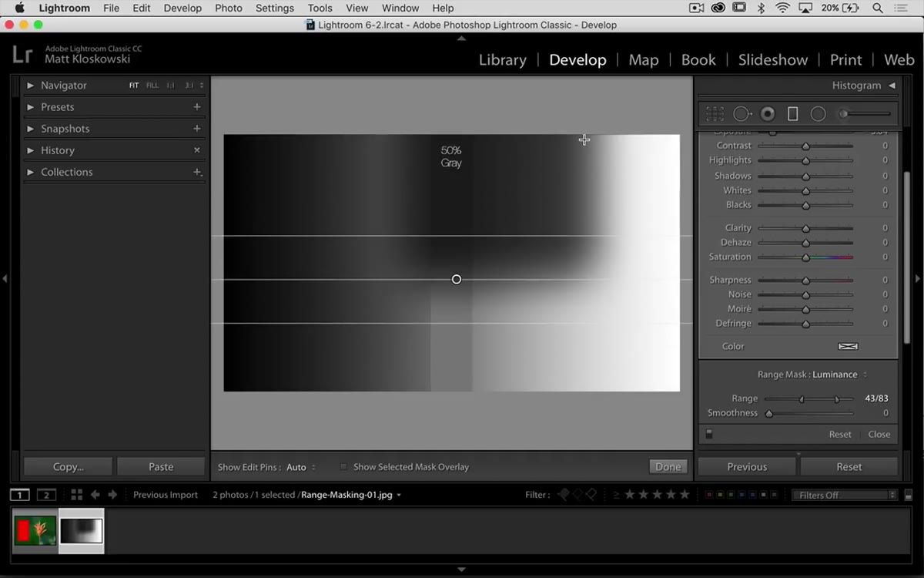Click the Smoothness slider handle
This screenshot has height=578, width=924.
tap(768, 413)
